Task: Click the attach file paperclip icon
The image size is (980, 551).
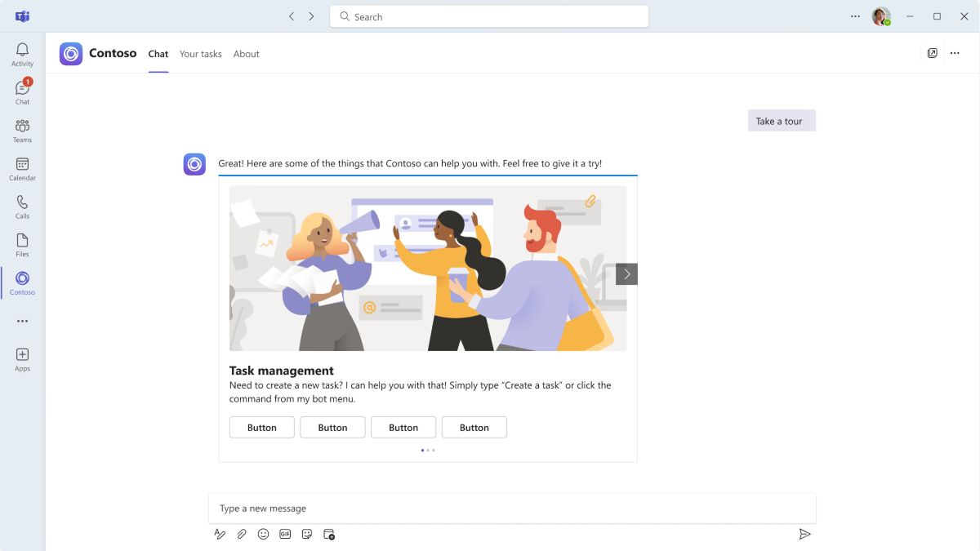Action: 242,534
